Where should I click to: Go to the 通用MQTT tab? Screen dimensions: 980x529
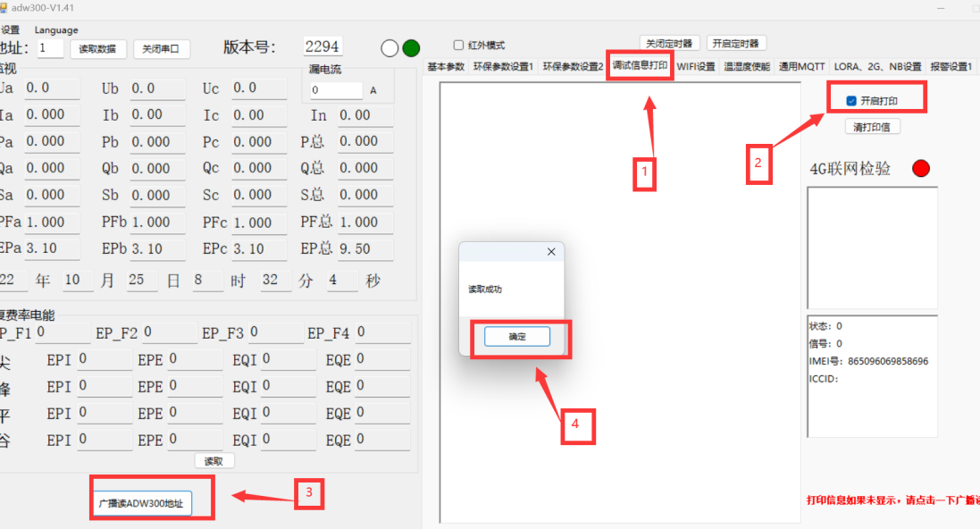point(801,67)
